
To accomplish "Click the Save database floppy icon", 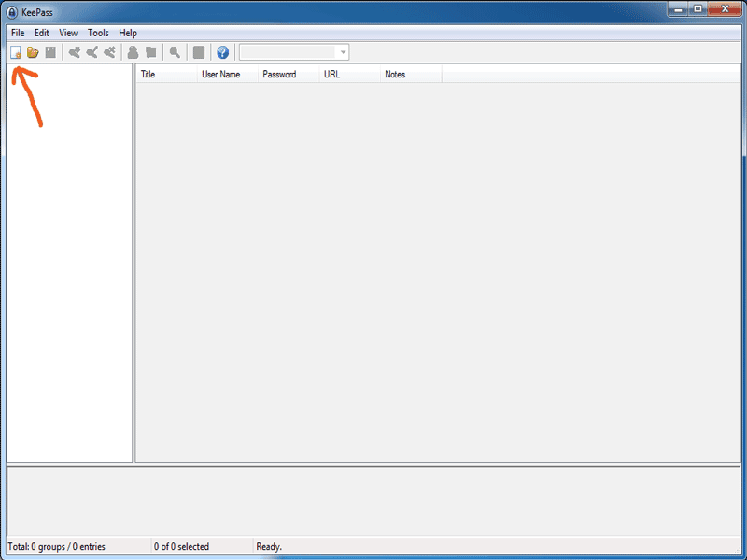I will point(50,53).
